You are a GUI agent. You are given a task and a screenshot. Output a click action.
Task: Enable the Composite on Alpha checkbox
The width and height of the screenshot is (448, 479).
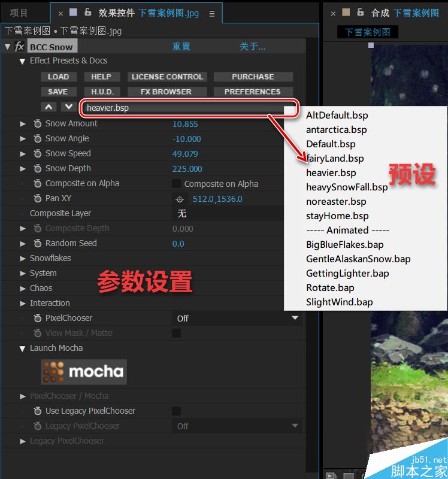176,184
